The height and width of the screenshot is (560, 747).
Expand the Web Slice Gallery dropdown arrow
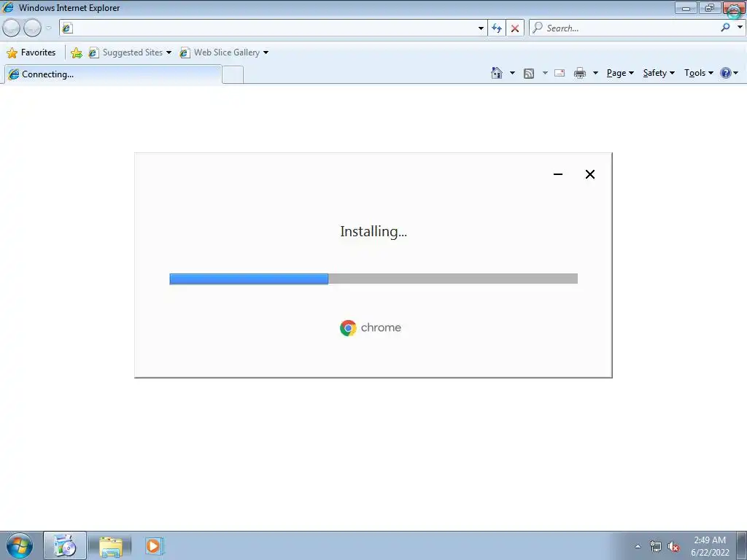(x=266, y=52)
